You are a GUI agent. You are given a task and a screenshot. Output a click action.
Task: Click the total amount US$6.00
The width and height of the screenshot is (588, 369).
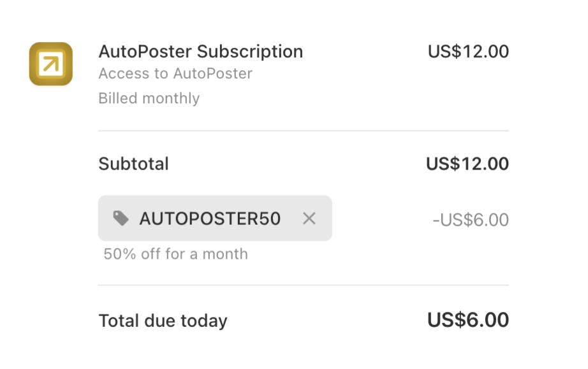coord(467,320)
